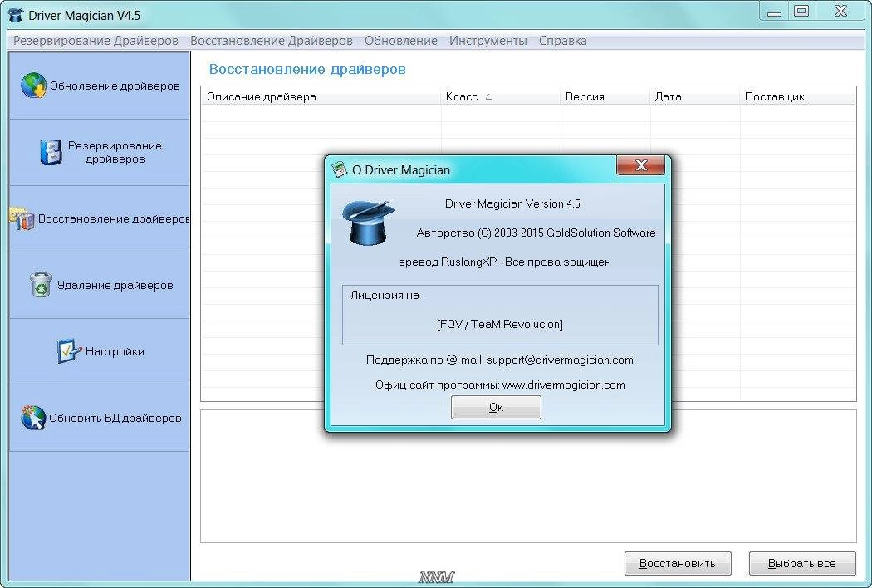Click the Driver Magician hat icon in title bar
The height and width of the screenshot is (588, 872).
16,15
